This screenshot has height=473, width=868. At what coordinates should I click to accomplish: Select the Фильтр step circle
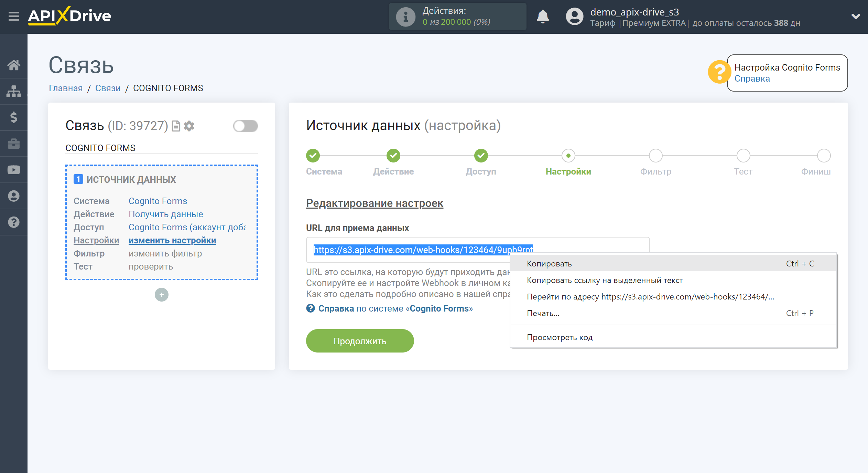pyautogui.click(x=656, y=156)
